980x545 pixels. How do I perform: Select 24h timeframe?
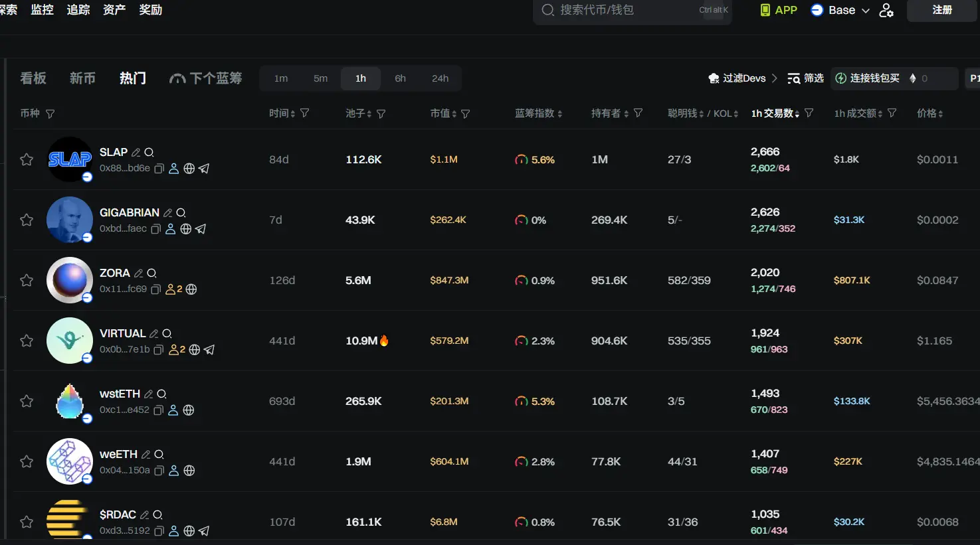pos(440,78)
